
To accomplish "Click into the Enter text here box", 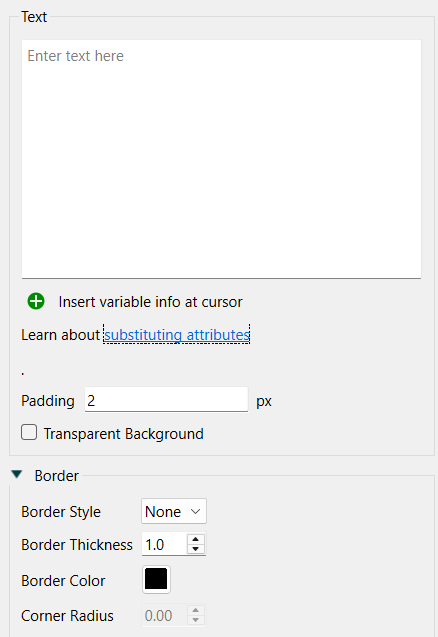I will (x=221, y=159).
